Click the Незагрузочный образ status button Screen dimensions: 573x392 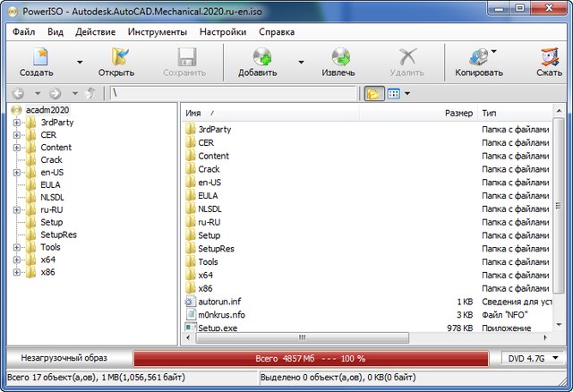[x=65, y=358]
